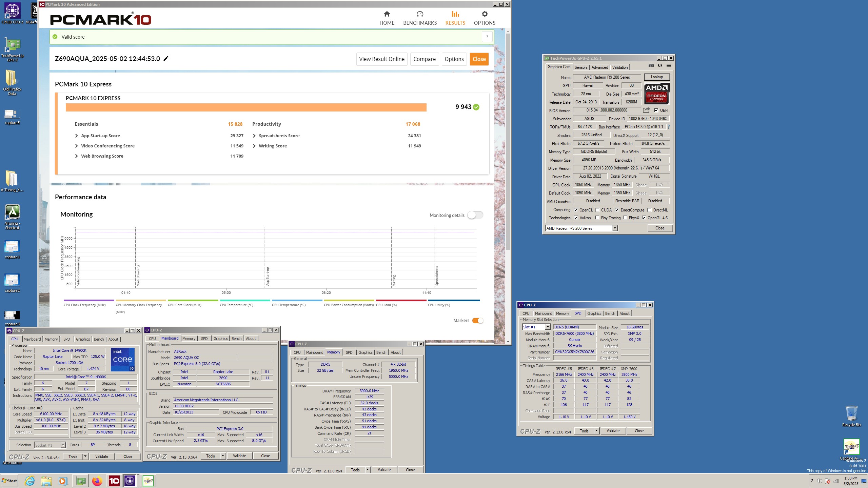Switch to PCMark 10 taskbar button
This screenshot has width=868, height=488.
pos(114,481)
